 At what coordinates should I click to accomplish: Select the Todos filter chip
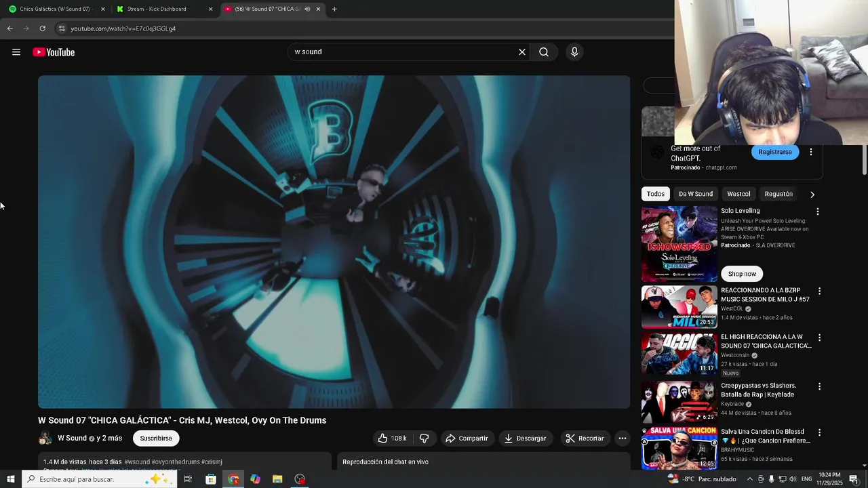tap(656, 194)
